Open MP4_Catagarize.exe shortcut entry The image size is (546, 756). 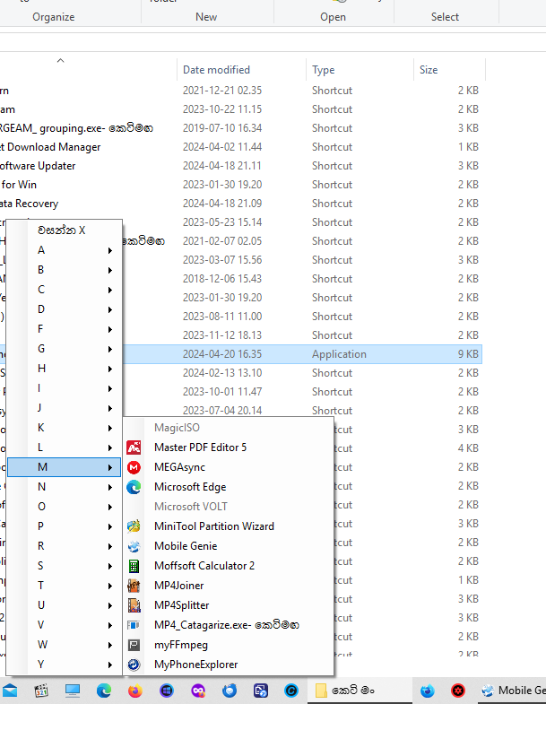tap(228, 625)
